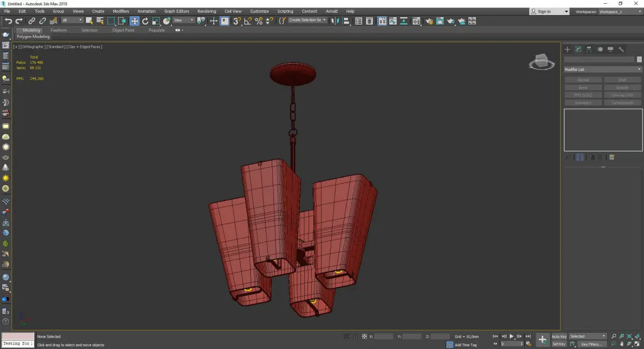This screenshot has height=349, width=644.
Task: Open the Schematic View icon
Action: point(404,21)
